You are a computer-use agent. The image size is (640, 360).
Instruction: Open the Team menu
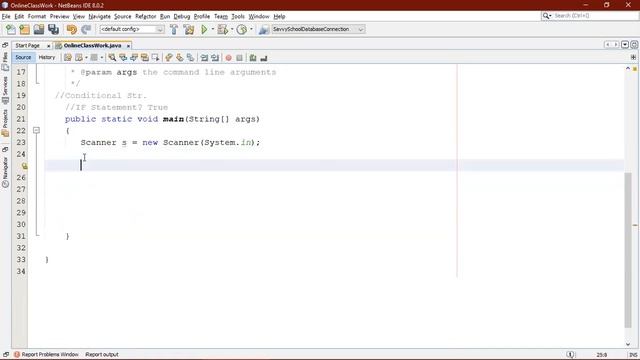(221, 16)
